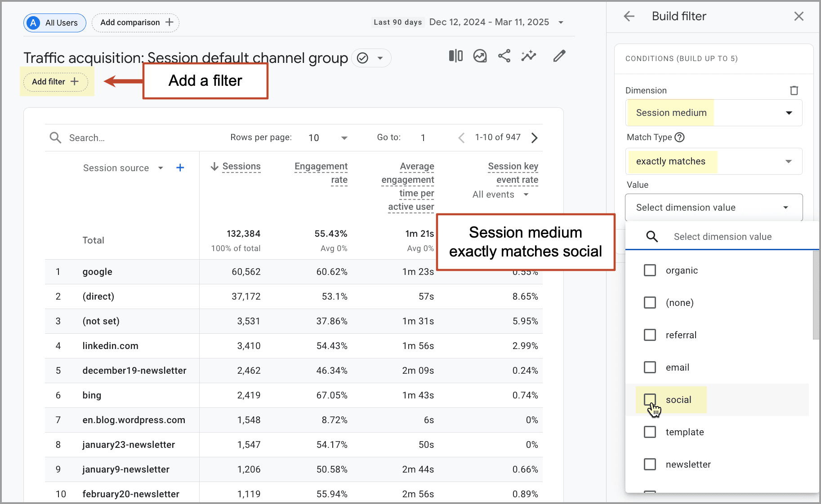The width and height of the screenshot is (821, 504).
Task: Click the total sessions value 132,384
Action: (243, 234)
